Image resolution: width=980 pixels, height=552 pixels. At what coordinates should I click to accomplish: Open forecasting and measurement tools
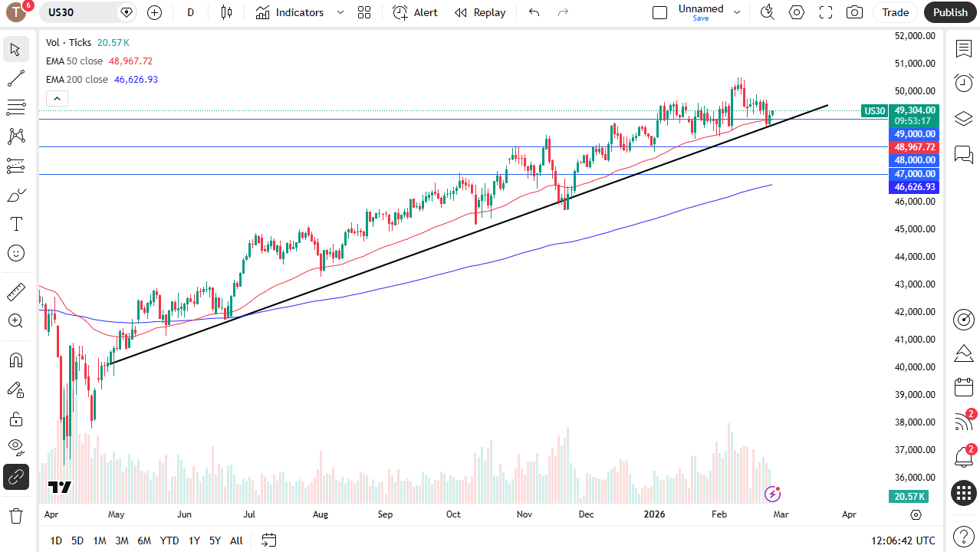[15, 166]
